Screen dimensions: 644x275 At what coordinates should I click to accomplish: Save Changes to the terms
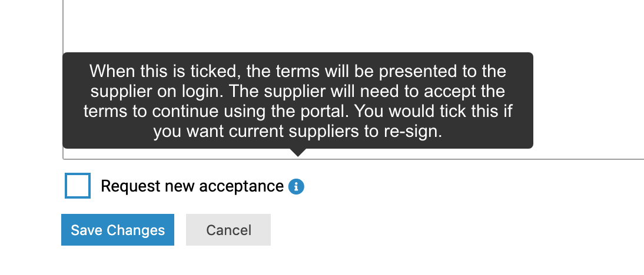pyautogui.click(x=118, y=230)
